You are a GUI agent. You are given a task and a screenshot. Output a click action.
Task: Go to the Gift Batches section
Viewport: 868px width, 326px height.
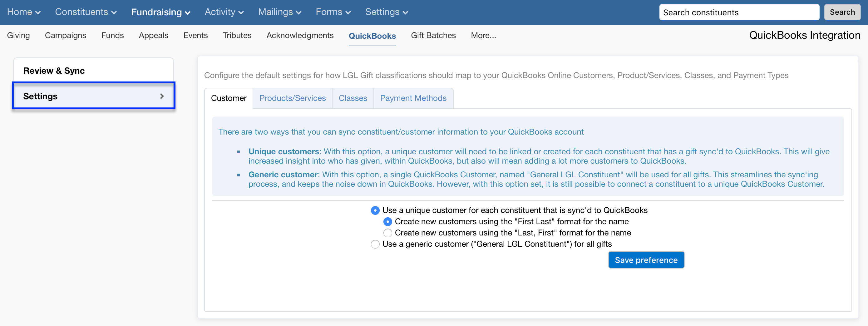click(x=433, y=35)
